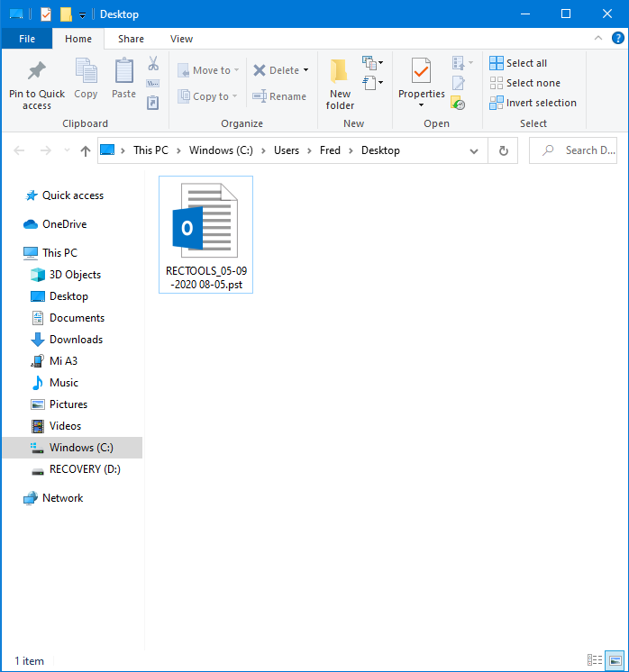The image size is (629, 672).
Task: Click Invert selection
Action: [x=533, y=103]
